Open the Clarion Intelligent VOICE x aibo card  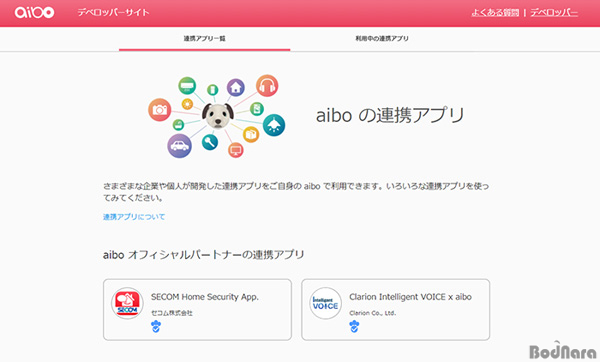(x=396, y=310)
